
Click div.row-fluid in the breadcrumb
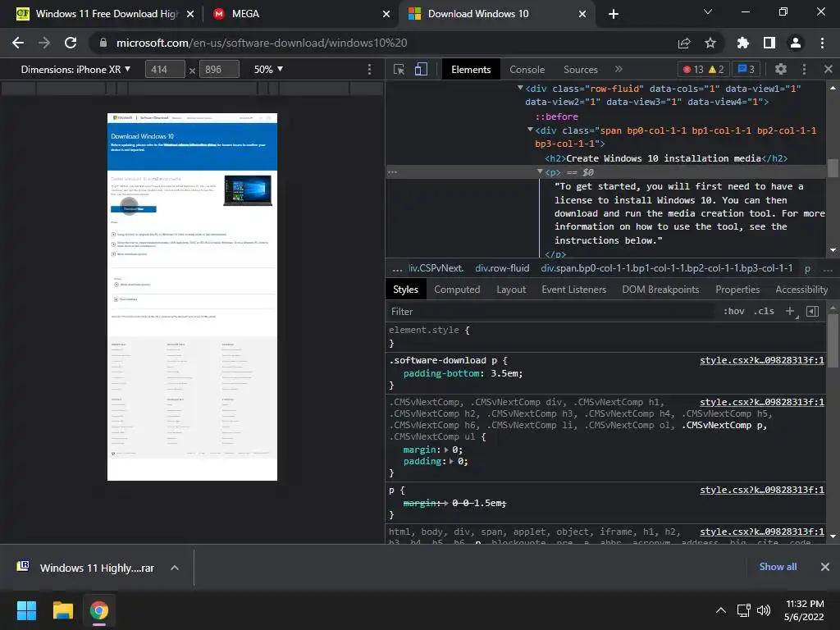point(502,268)
